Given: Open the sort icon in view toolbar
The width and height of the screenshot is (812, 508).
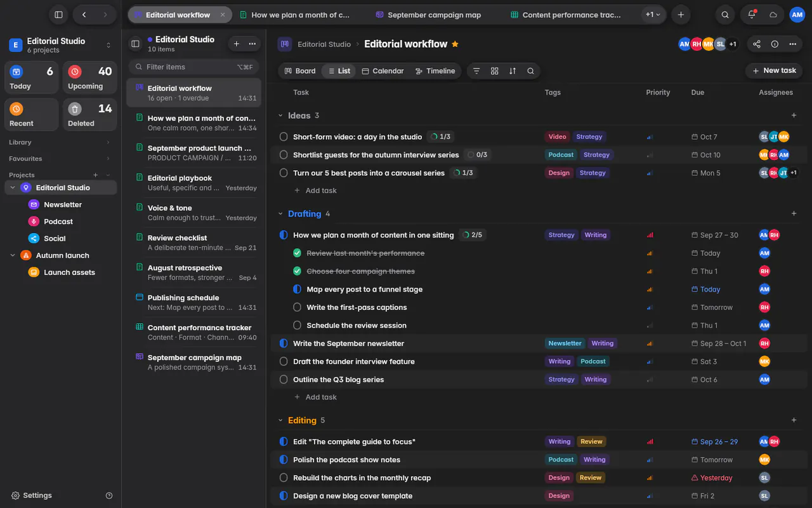Looking at the screenshot, I should click(x=513, y=71).
